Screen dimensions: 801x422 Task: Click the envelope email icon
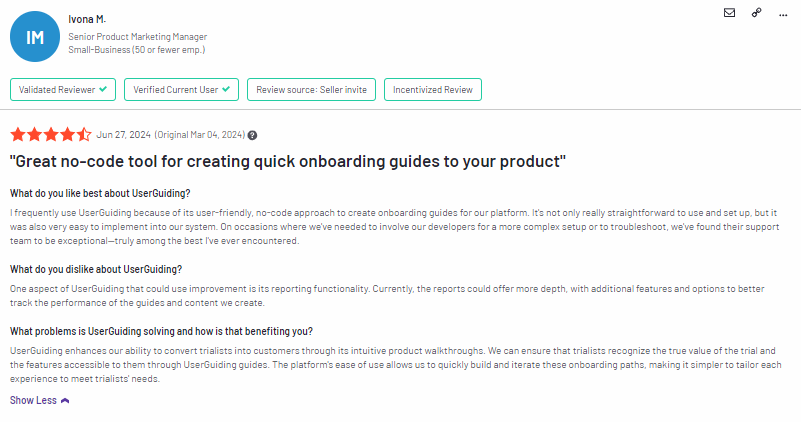tap(729, 13)
